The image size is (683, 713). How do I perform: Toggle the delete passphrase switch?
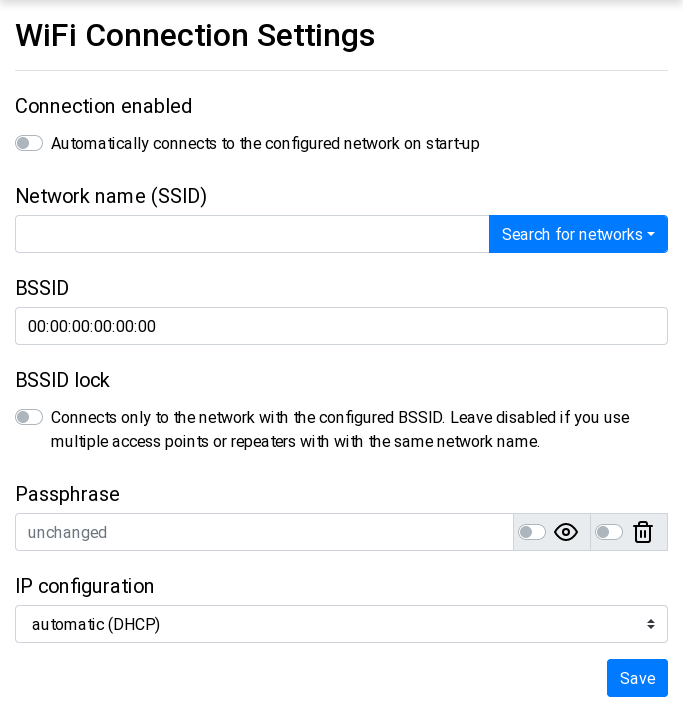point(609,532)
